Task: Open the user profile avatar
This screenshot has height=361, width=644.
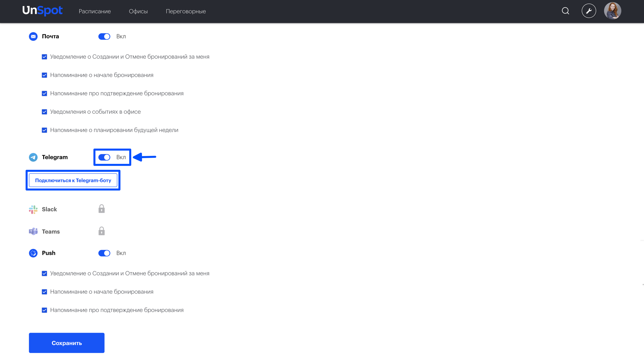Action: click(613, 11)
